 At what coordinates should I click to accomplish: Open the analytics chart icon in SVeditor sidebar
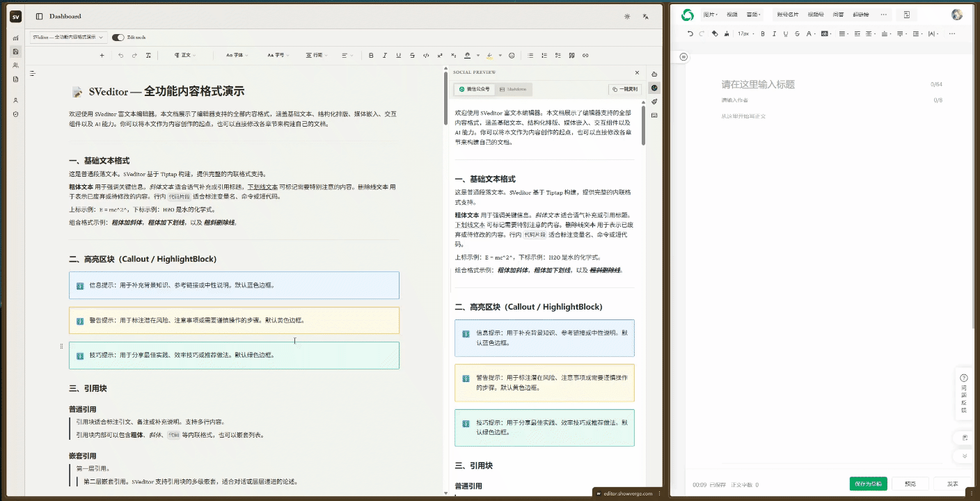[15, 38]
